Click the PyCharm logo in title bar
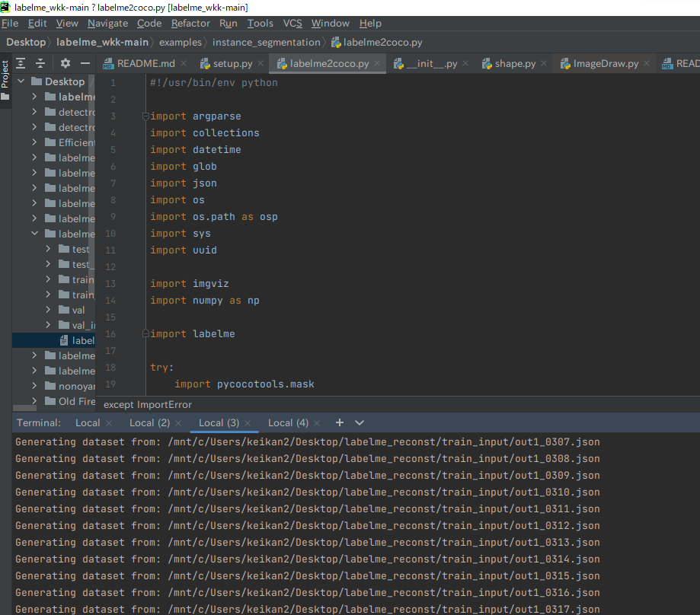 coord(6,7)
